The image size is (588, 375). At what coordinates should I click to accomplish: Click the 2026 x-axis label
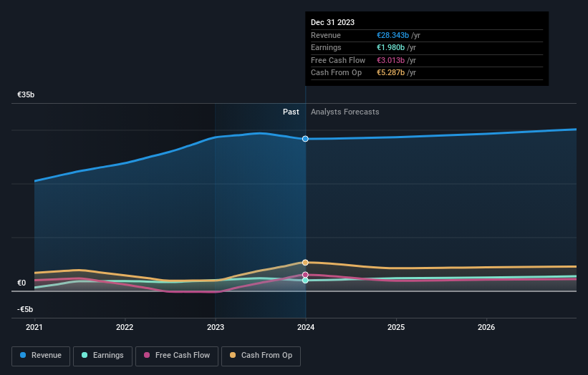tap(486, 327)
